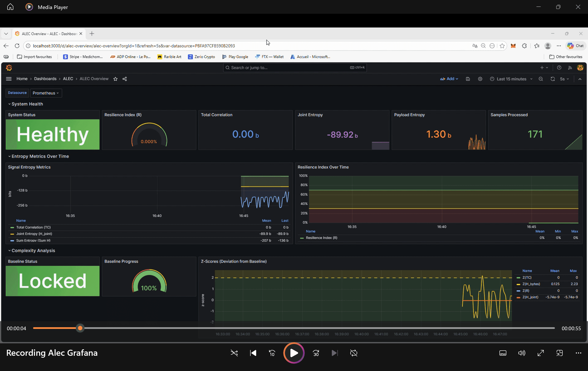Toggle subtitles/captions button
The width and height of the screenshot is (588, 371).
click(x=502, y=353)
